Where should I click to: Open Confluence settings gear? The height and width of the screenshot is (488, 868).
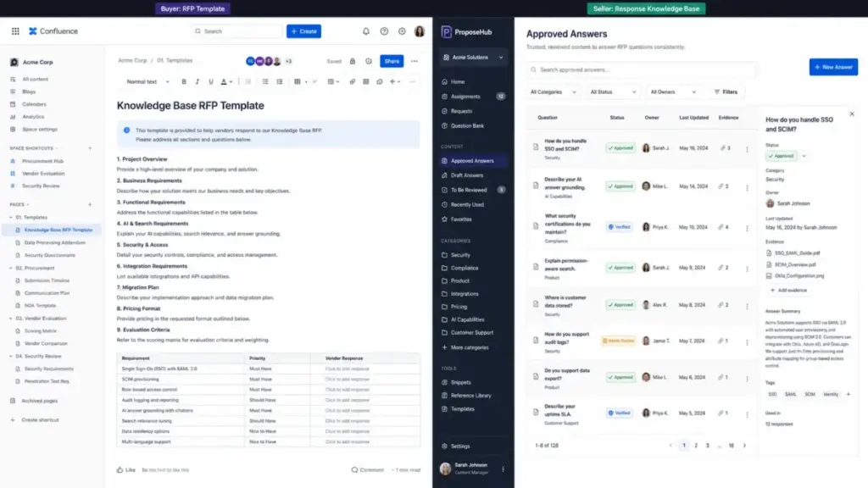[x=402, y=31]
